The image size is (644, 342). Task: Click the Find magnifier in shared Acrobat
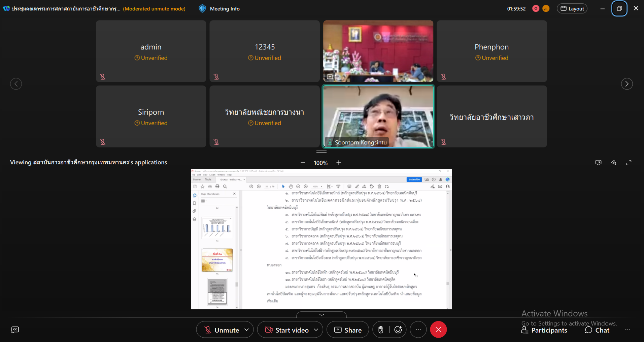coord(225,186)
